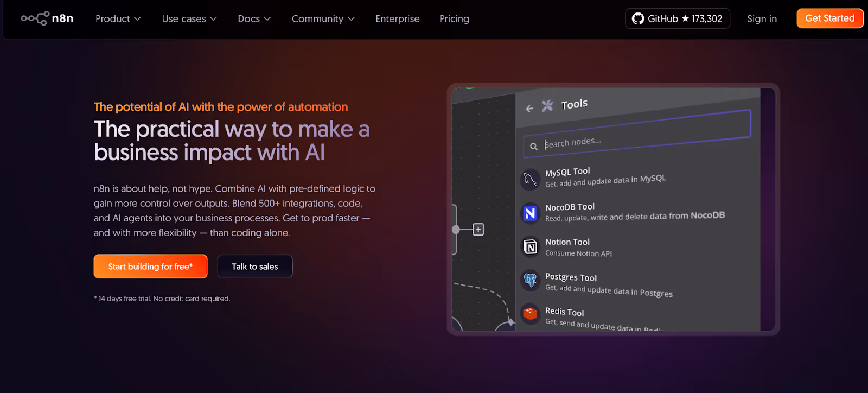868x393 pixels.
Task: Click the n8n logo in the header
Action: click(47, 18)
